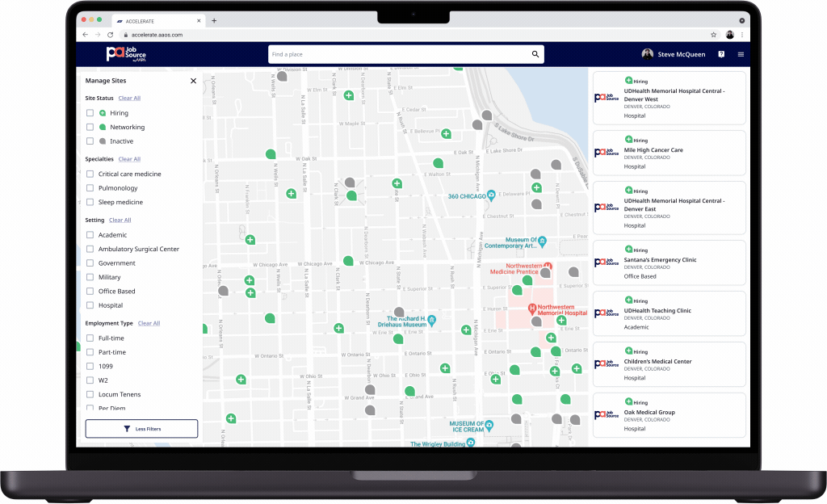
Task: Click the MUSEUM OF ICE CREAM marker
Action: pyautogui.click(x=489, y=425)
